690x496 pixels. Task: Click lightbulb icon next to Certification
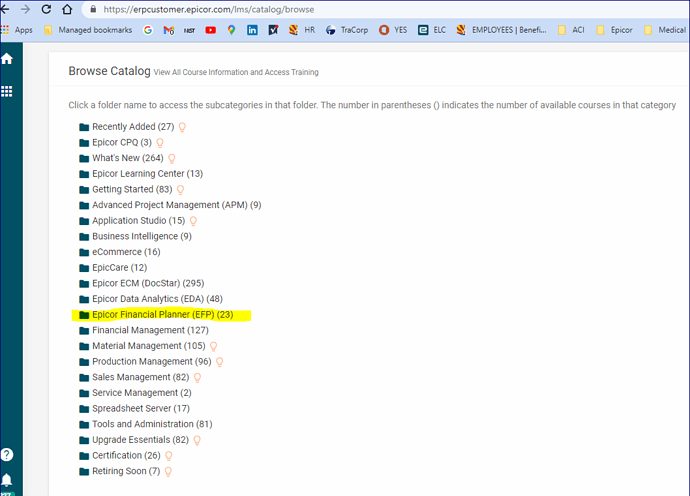coord(169,456)
